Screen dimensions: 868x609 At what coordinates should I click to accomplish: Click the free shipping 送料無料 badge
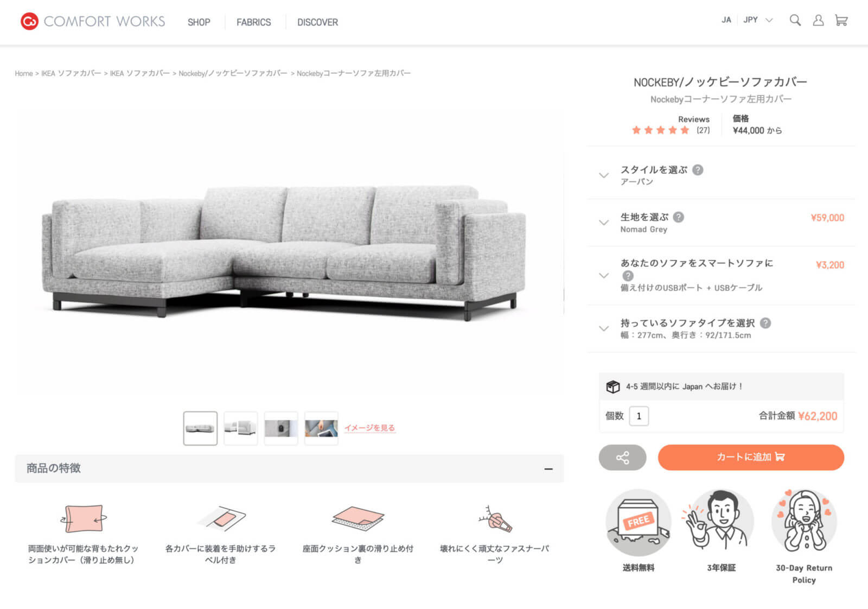(x=639, y=531)
